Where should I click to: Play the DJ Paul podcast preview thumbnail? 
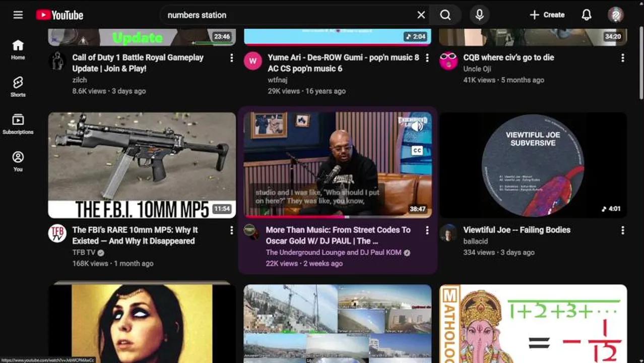point(338,165)
